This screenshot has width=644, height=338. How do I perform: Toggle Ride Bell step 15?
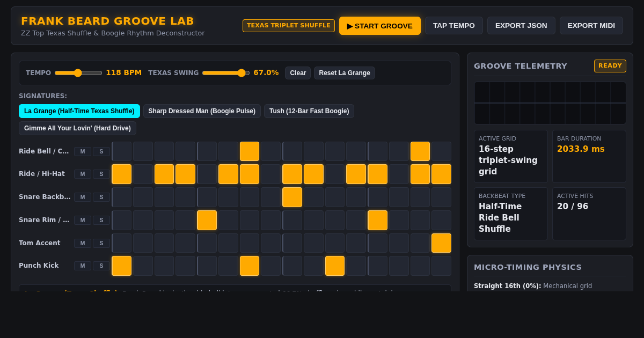click(x=420, y=151)
